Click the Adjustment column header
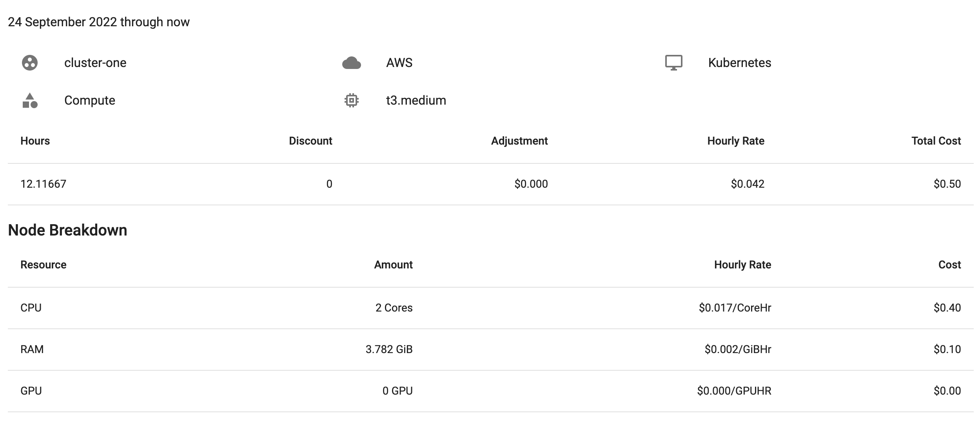This screenshot has width=980, height=424. click(519, 141)
